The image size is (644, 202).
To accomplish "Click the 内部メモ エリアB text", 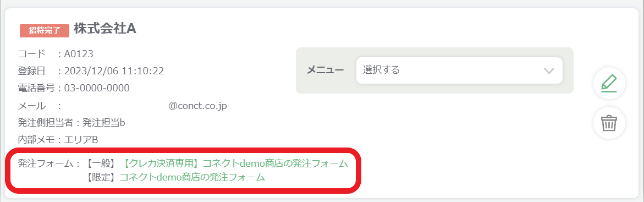I will [x=58, y=140].
